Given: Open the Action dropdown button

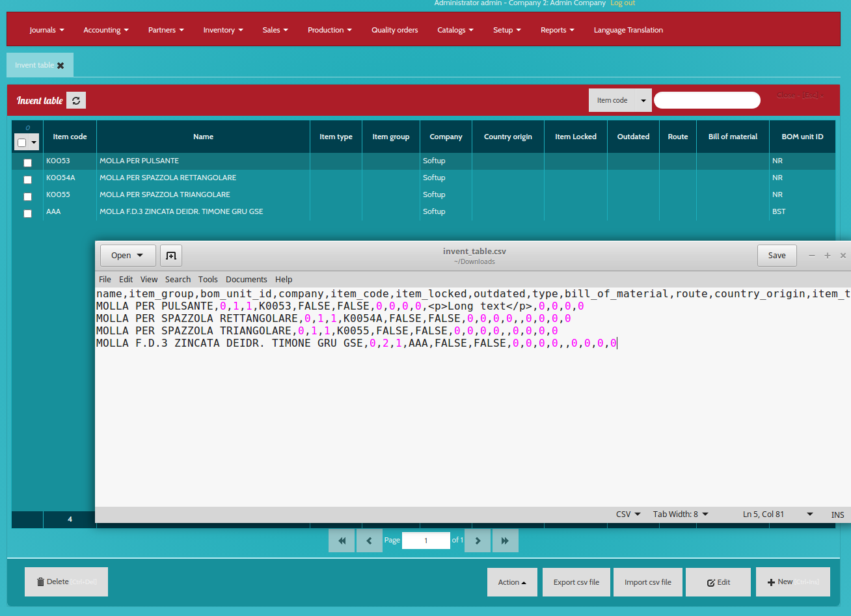Looking at the screenshot, I should pyautogui.click(x=512, y=582).
